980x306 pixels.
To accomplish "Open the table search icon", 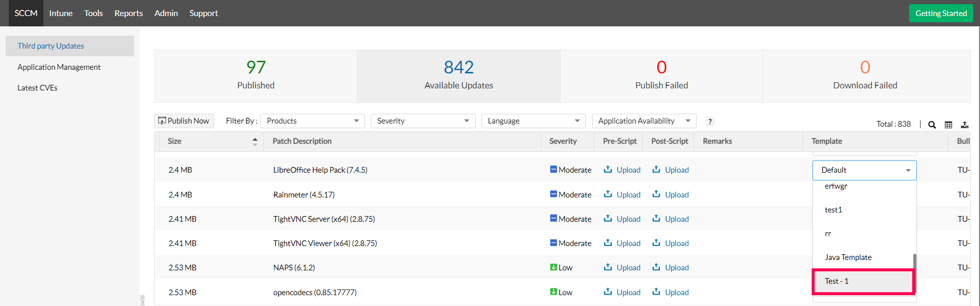I will (x=932, y=125).
